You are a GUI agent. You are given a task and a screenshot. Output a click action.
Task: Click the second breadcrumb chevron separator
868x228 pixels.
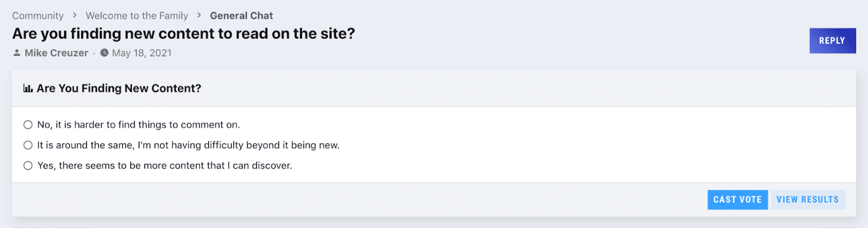(x=199, y=16)
